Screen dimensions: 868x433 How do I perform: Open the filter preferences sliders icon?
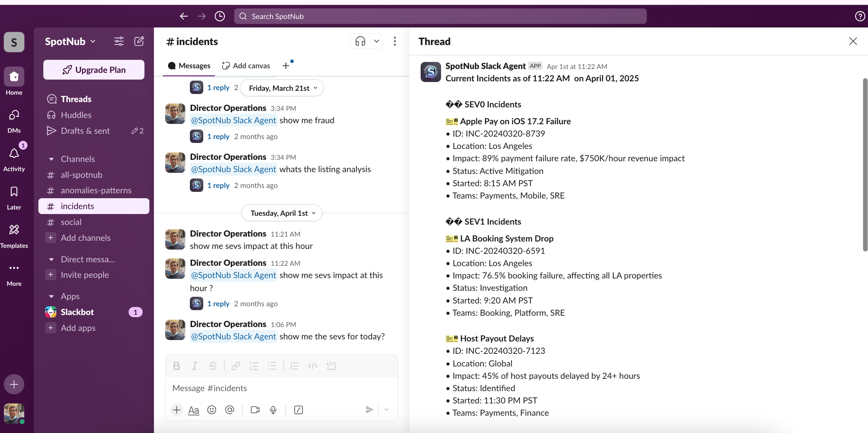point(119,42)
